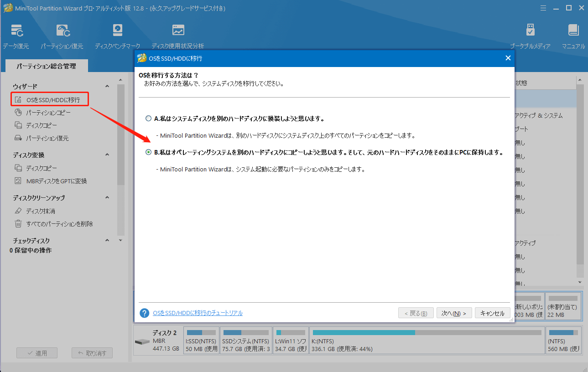The image size is (588, 372).
Task: Click the OSをSSD/HDDに移行 wizard icon in sidebar
Action: [x=18, y=99]
